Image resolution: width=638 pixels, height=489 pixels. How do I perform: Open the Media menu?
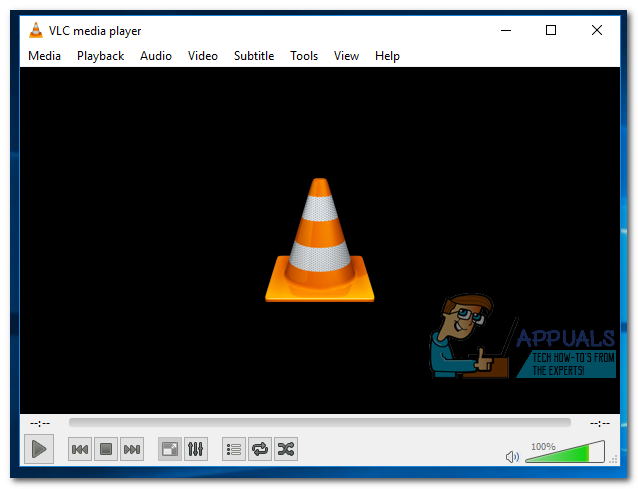pos(44,56)
